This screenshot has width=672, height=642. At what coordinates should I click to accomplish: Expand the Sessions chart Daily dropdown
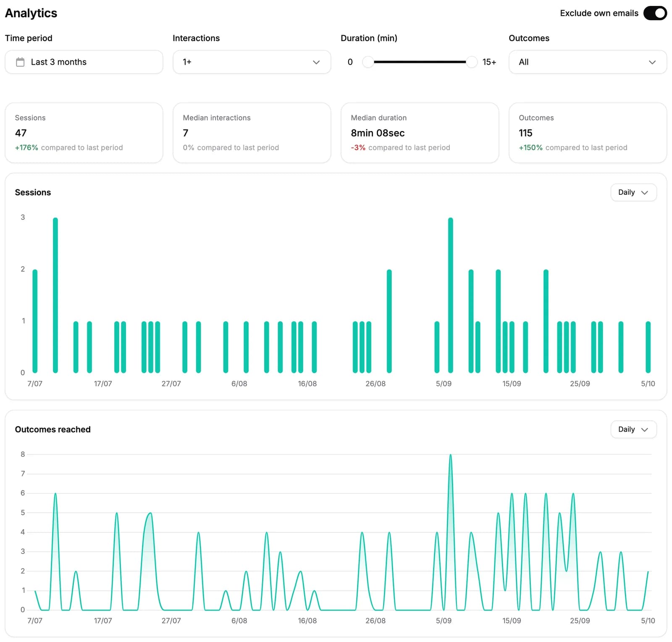[633, 192]
